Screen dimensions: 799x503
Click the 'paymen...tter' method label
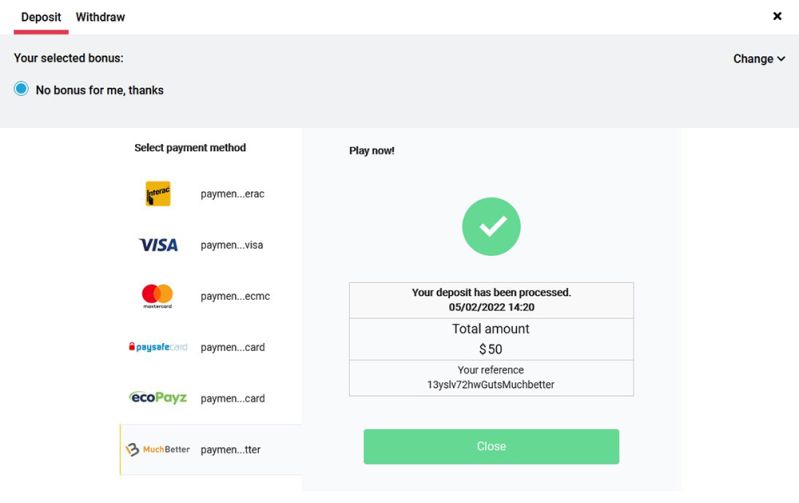click(230, 450)
